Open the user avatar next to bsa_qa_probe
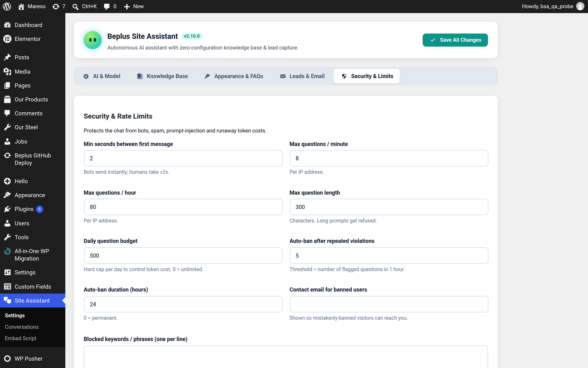 pyautogui.click(x=580, y=6)
